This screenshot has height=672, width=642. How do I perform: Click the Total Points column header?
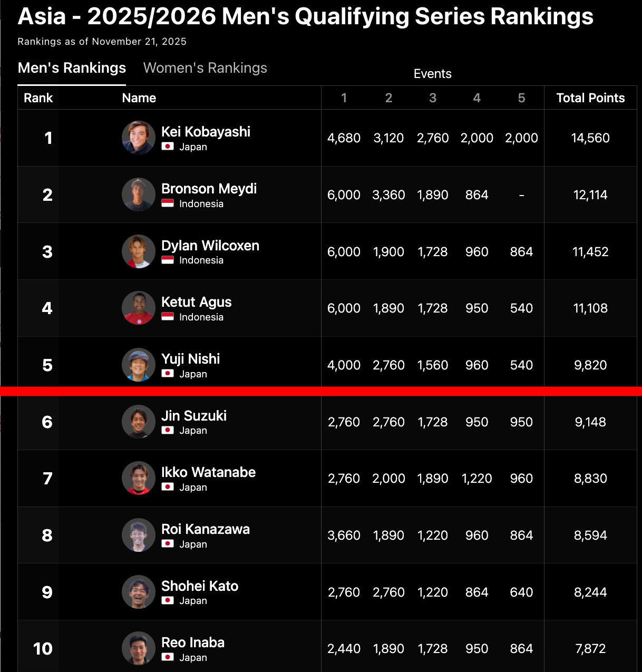click(x=590, y=98)
